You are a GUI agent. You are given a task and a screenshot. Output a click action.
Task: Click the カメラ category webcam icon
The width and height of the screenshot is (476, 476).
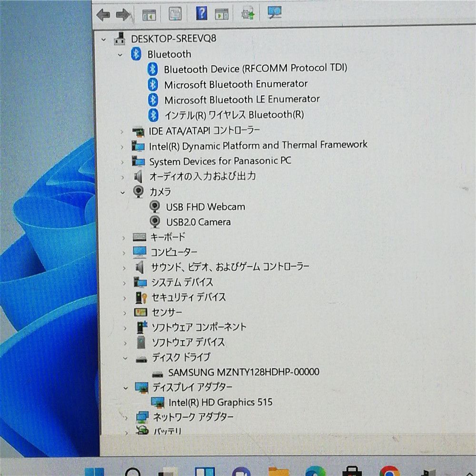pos(139,191)
